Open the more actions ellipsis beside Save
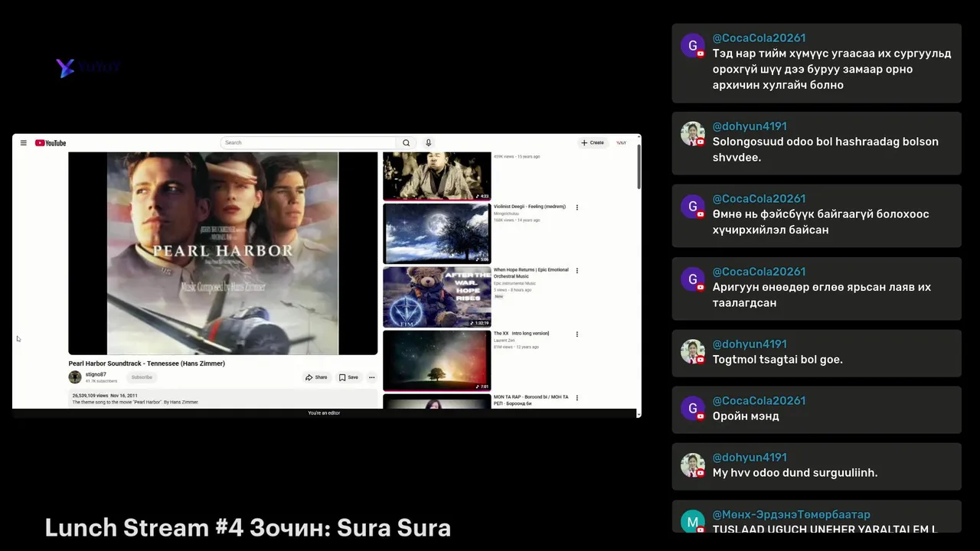 click(371, 377)
